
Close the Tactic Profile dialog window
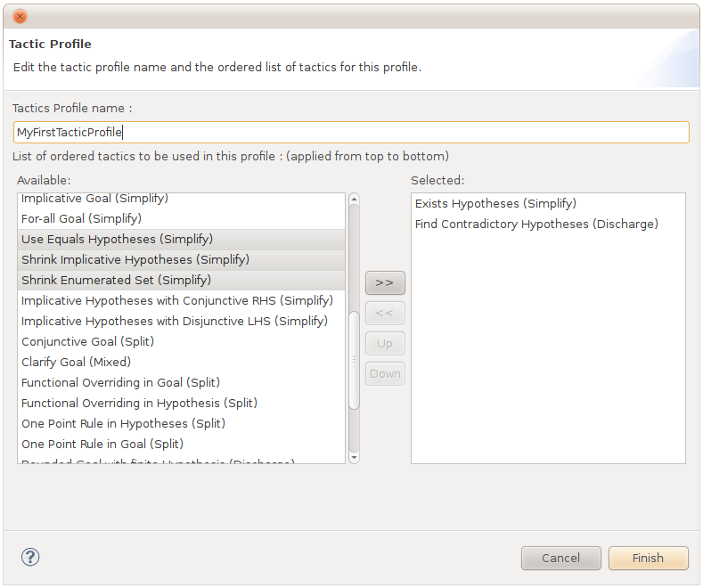click(20, 16)
